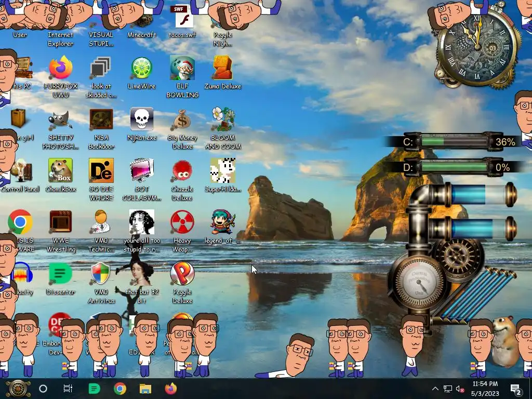Launch ELF BOWLING from the desktop

tap(182, 68)
